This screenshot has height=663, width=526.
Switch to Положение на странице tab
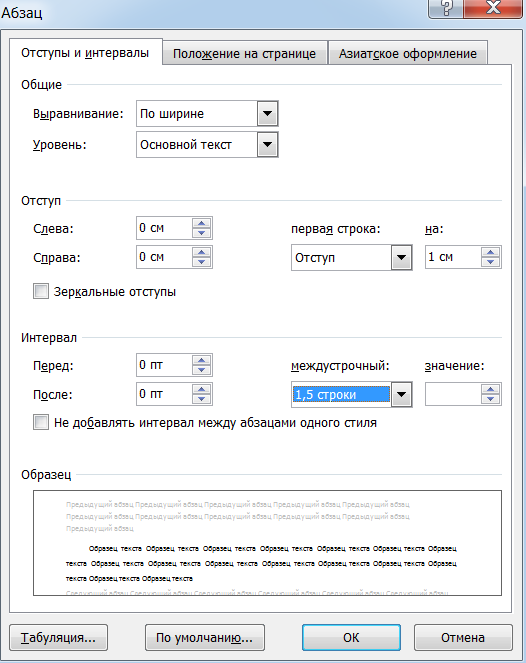(x=244, y=54)
